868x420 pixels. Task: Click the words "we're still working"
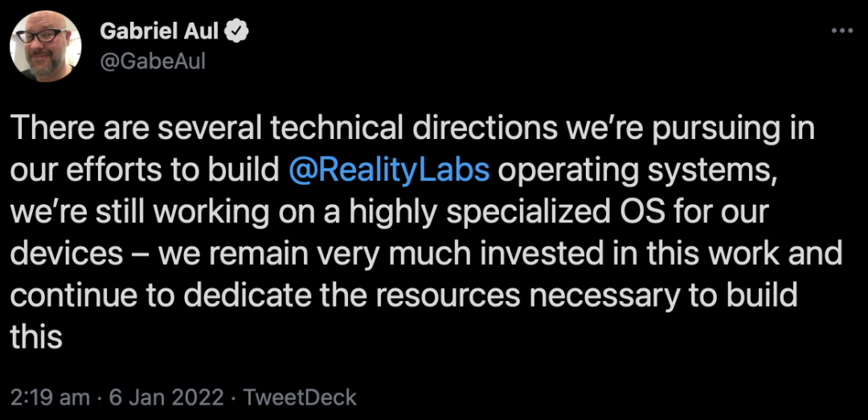tap(121, 213)
